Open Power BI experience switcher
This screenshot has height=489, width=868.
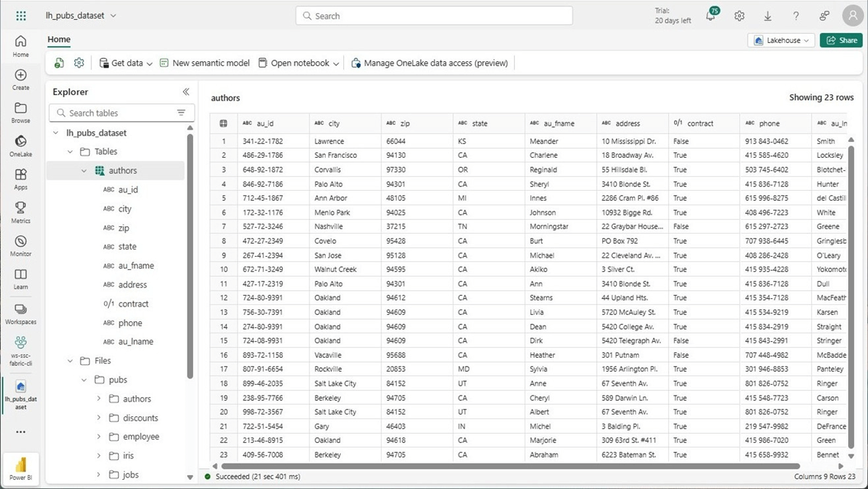pos(21,468)
